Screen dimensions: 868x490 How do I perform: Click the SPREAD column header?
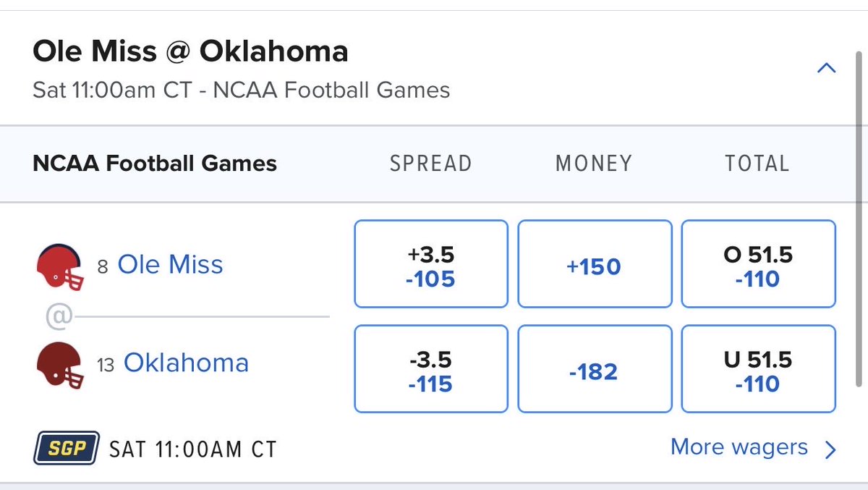[x=431, y=164]
